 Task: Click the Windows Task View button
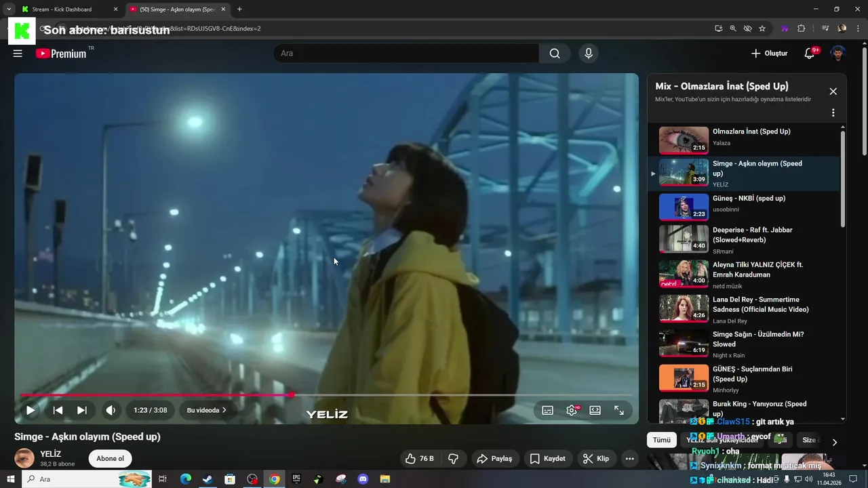tap(163, 479)
